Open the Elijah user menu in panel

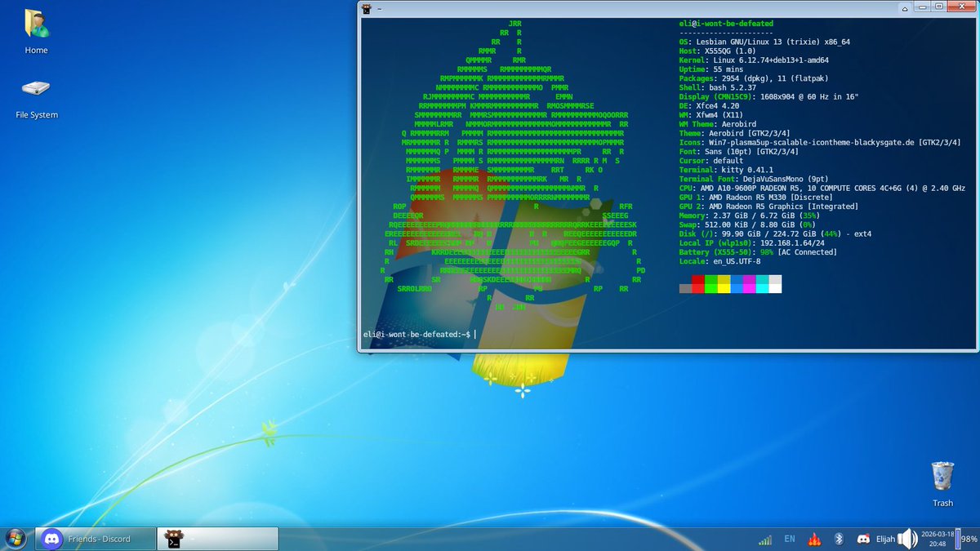885,539
